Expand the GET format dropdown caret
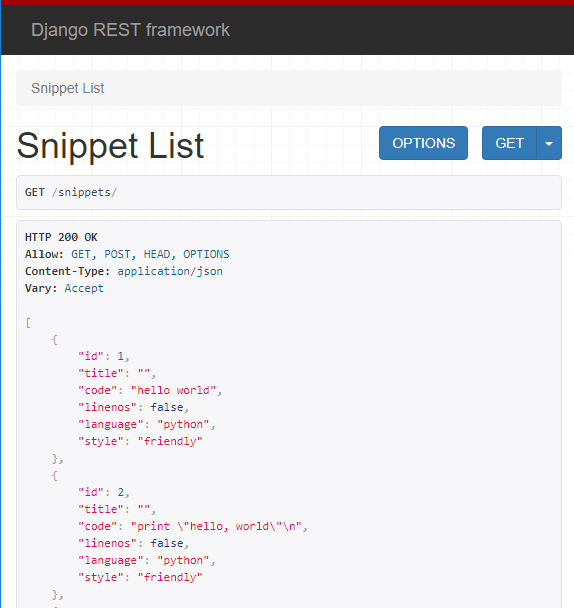Viewport: 574px width, 608px height. tap(549, 143)
